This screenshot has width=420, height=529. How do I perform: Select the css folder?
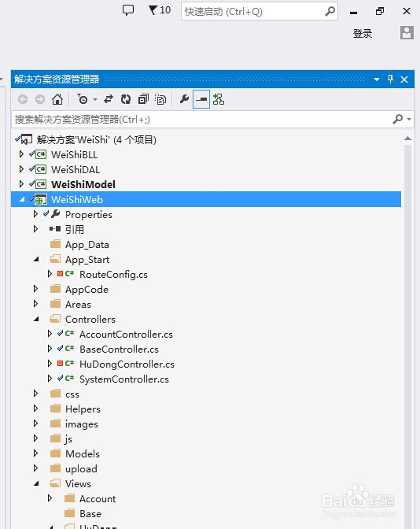[x=72, y=394]
